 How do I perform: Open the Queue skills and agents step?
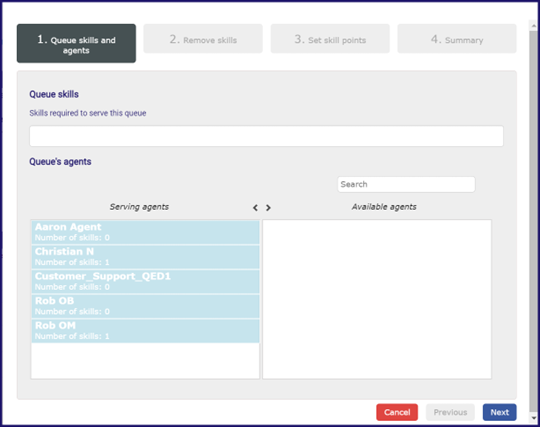pyautogui.click(x=76, y=43)
